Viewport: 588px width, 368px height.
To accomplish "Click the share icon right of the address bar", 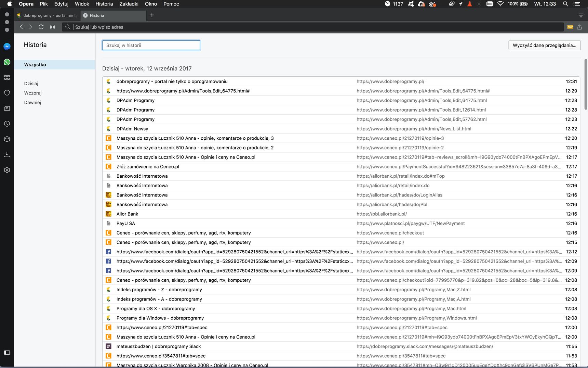I will [579, 27].
